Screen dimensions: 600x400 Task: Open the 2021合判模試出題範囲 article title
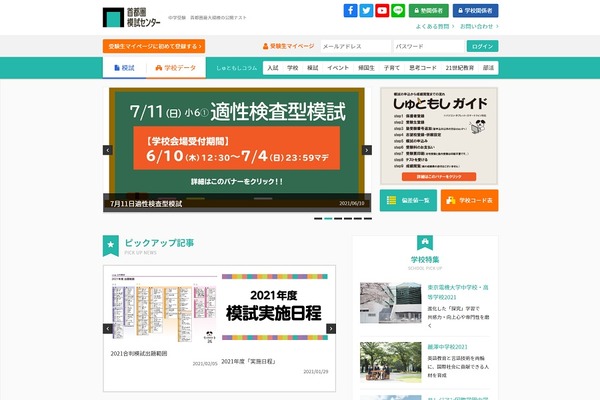pyautogui.click(x=139, y=354)
